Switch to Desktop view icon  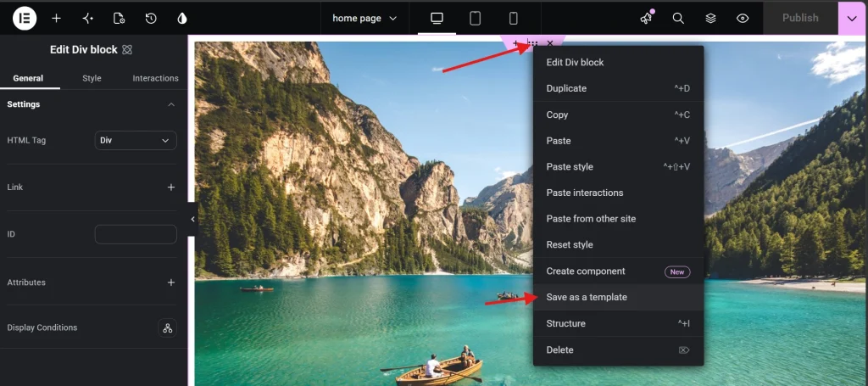click(437, 19)
